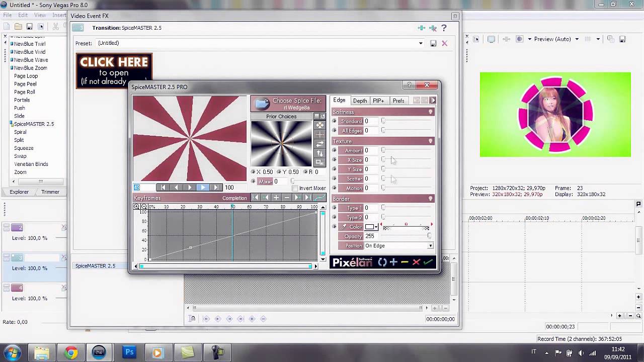The height and width of the screenshot is (362, 644).
Task: Open the File menu
Action: pyautogui.click(x=8, y=16)
